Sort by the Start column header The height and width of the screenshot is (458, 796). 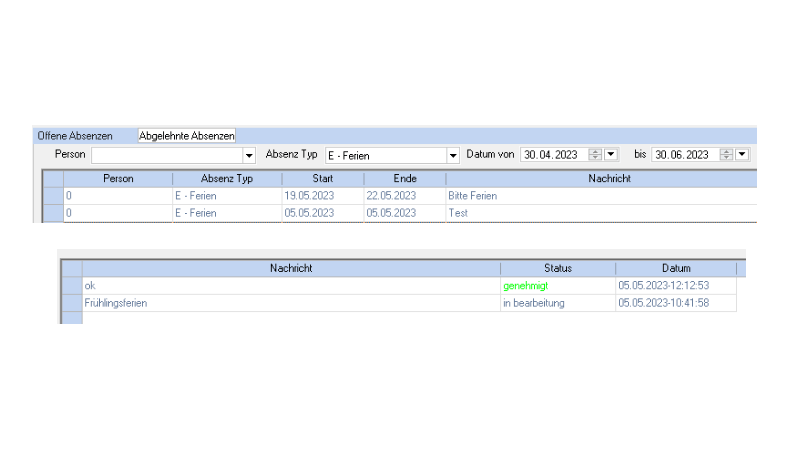point(322,179)
